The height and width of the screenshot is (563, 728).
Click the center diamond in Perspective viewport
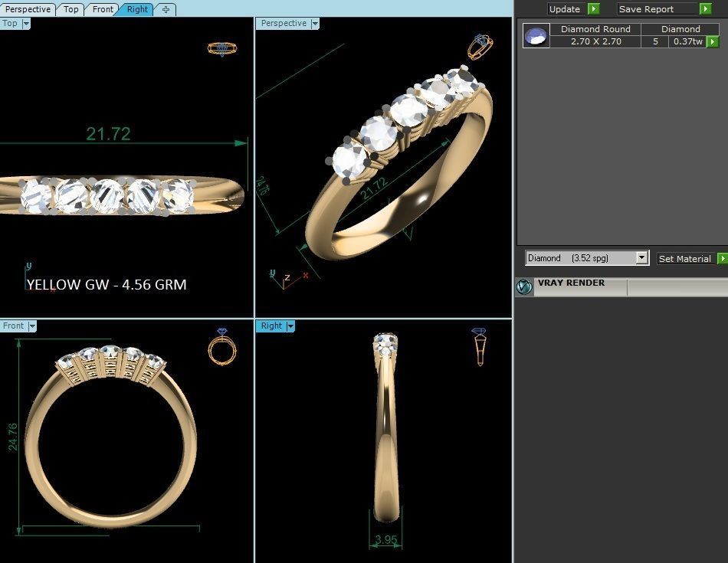pos(409,110)
